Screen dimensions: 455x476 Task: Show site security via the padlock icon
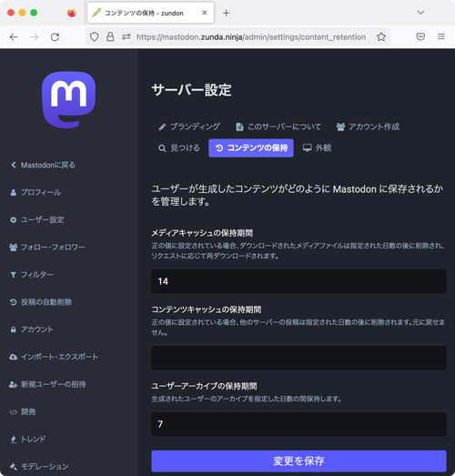click(110, 37)
